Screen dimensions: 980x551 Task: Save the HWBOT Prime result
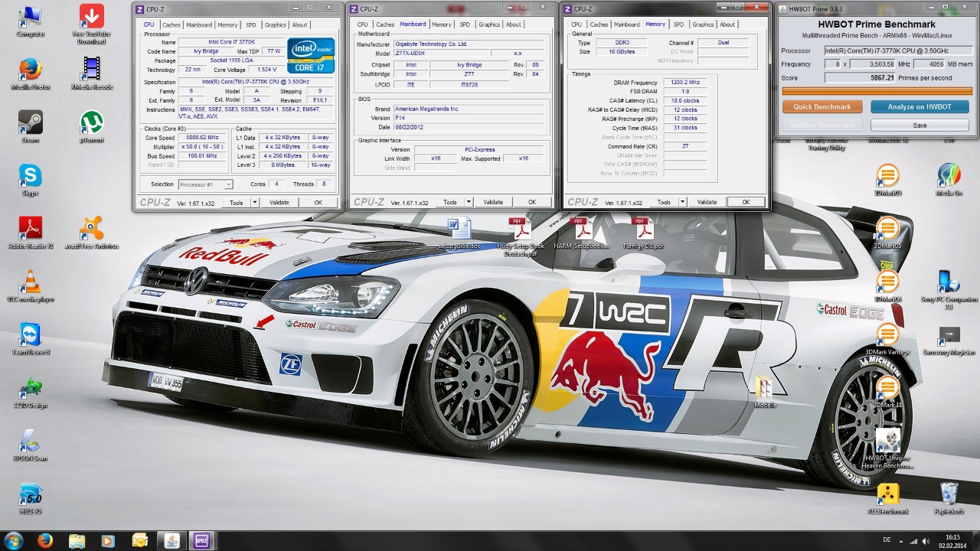tap(920, 126)
